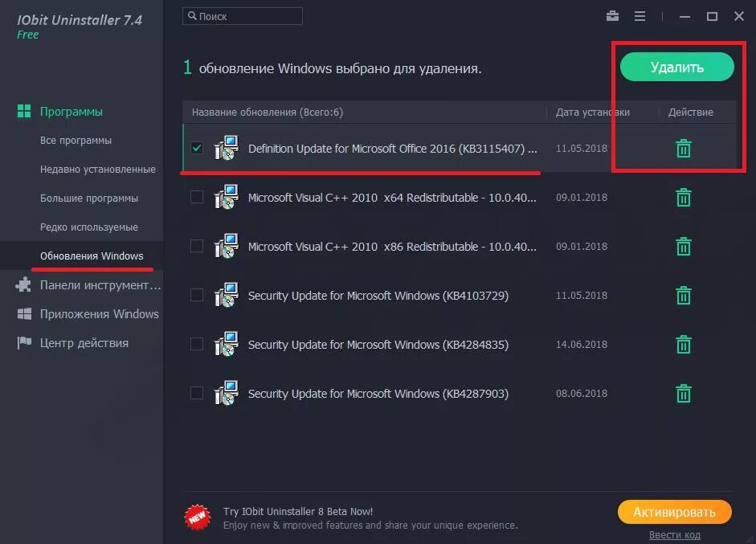Image resolution: width=756 pixels, height=544 pixels.
Task: Select Обновления Windows in sidebar
Action: 92,256
